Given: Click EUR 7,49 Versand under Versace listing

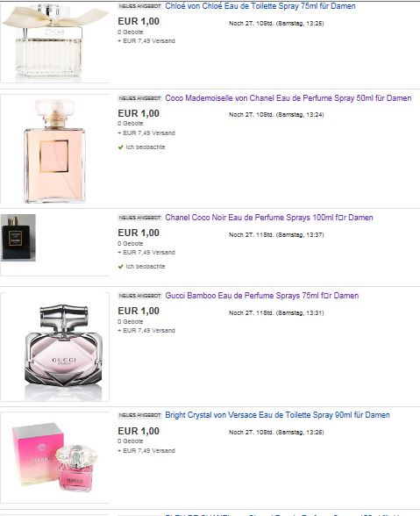Looking at the screenshot, I should (x=146, y=450).
